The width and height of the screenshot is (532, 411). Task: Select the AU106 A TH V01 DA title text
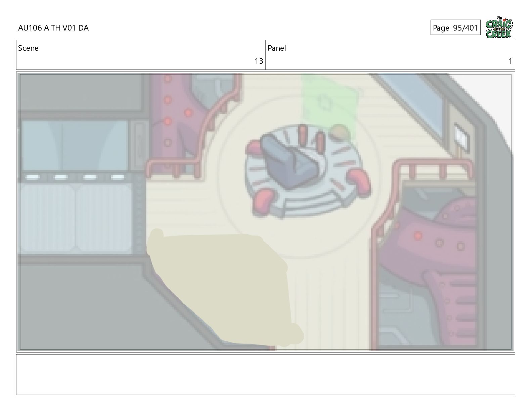(x=53, y=28)
